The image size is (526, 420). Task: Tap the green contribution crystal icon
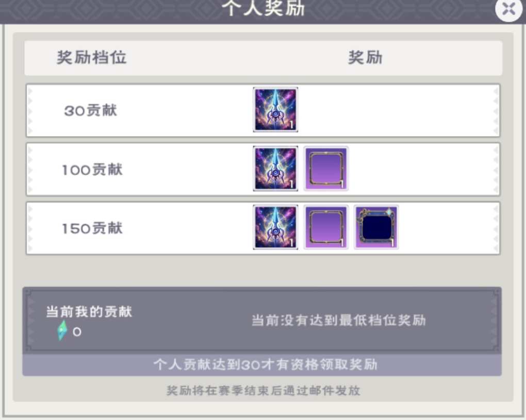(62, 330)
